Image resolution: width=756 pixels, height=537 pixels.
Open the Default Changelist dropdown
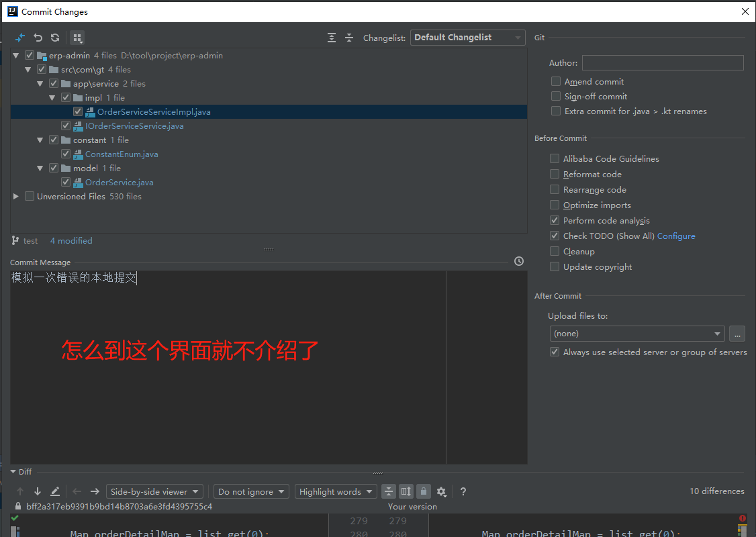click(467, 38)
